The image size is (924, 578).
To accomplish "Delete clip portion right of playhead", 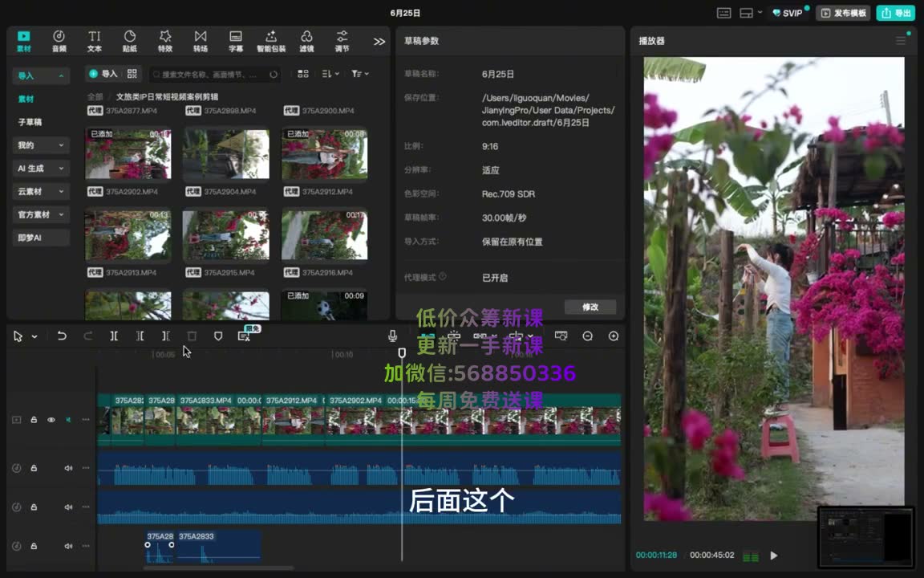I will 165,336.
